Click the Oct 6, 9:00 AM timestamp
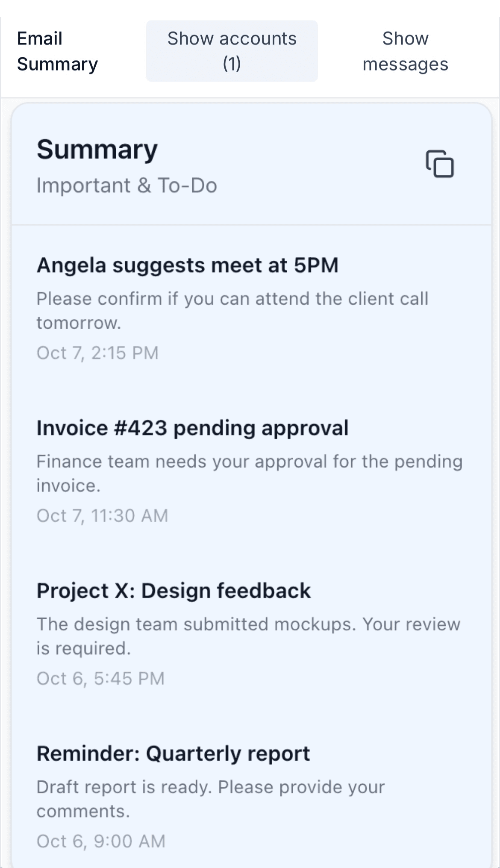500x868 pixels. [100, 841]
